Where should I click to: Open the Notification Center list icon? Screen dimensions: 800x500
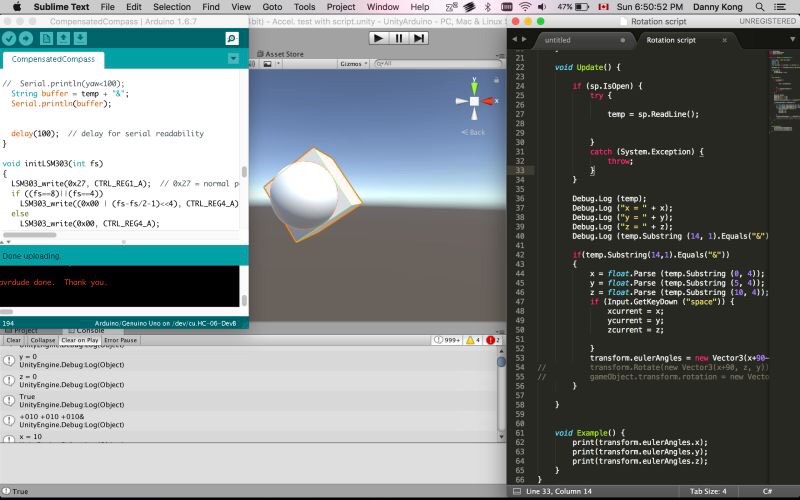(x=780, y=7)
